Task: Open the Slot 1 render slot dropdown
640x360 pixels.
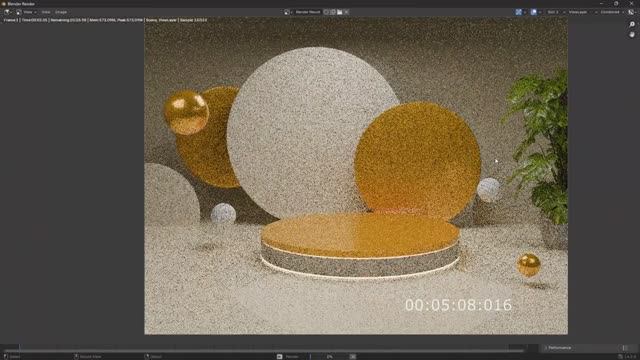Action: tap(556, 12)
